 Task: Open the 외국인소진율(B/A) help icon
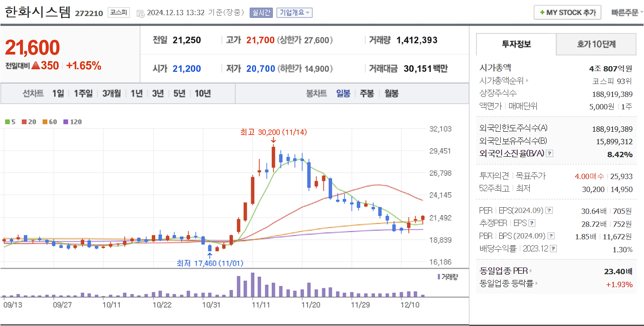[x=549, y=153]
